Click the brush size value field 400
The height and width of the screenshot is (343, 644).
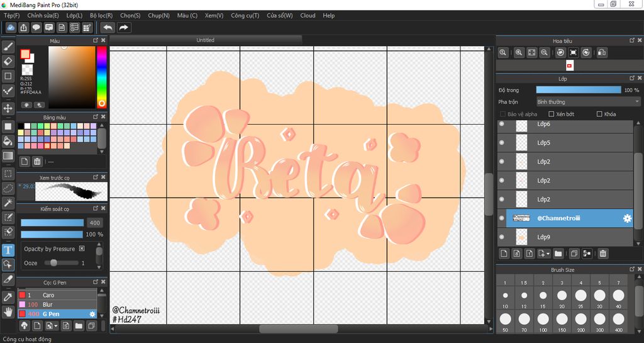point(95,223)
